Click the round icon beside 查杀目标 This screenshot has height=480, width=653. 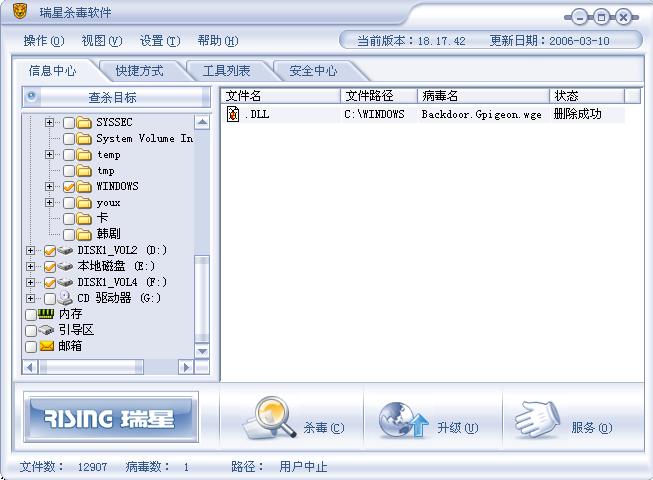[31, 97]
